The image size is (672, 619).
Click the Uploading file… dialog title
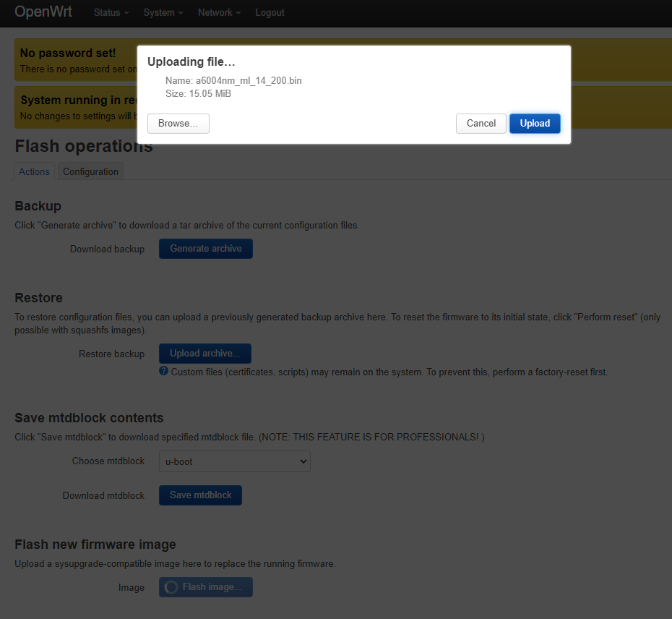coord(191,61)
